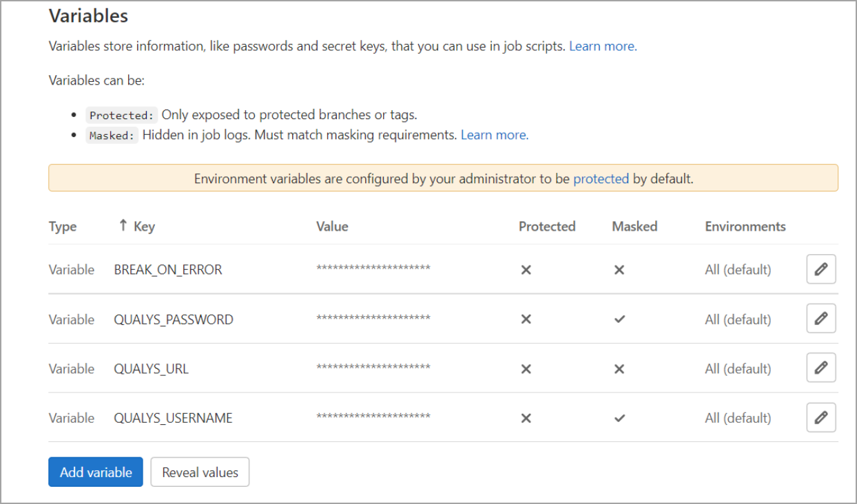This screenshot has width=857, height=504.
Task: Edit the BREAK_ON_ERROR variable pencil icon
Action: [x=820, y=269]
